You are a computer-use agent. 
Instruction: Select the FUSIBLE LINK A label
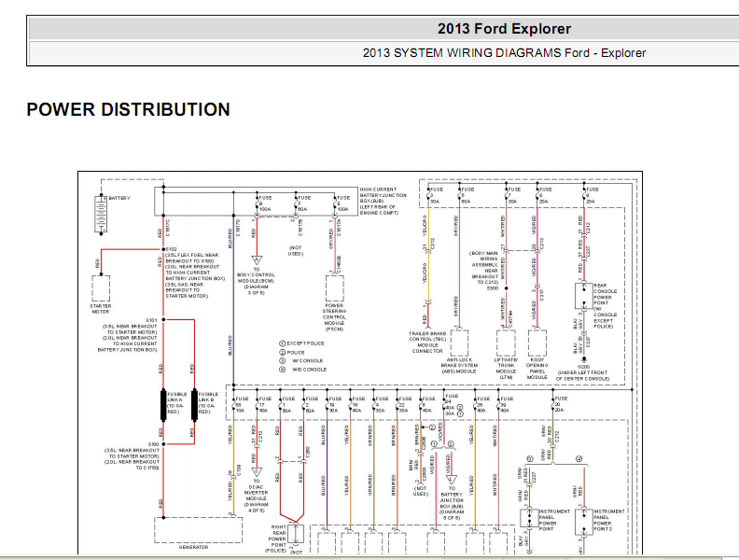coord(177,402)
